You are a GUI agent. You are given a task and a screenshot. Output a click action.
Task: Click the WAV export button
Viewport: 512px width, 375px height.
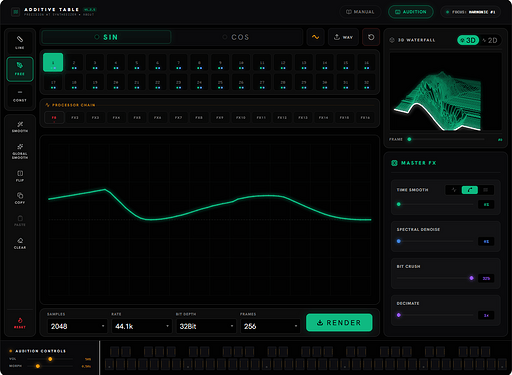click(343, 37)
